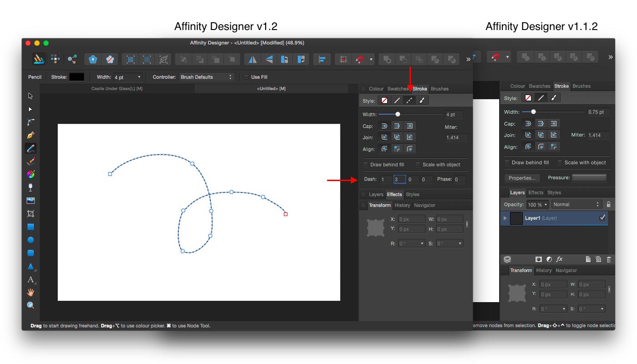
Task: Click the Pressure curve button in v1.1.2
Action: pos(589,177)
